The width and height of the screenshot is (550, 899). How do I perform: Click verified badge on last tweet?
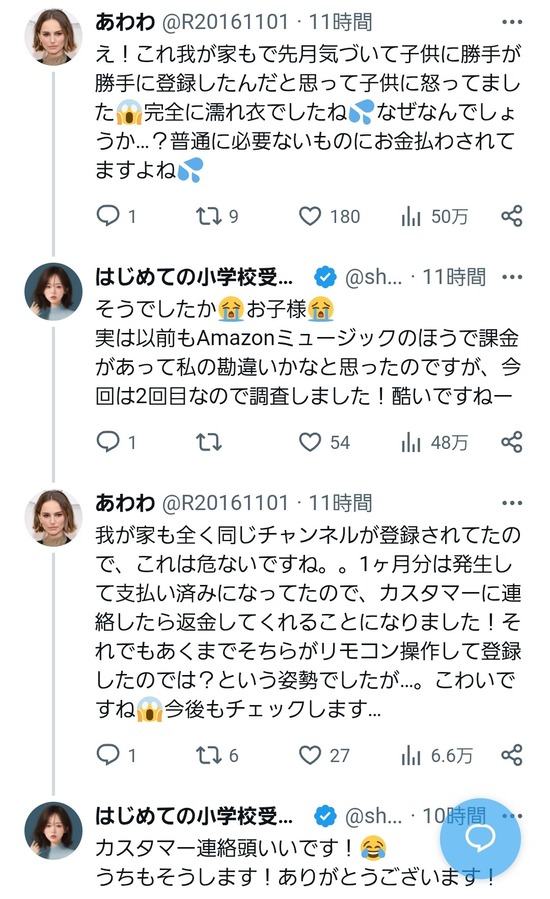click(x=325, y=816)
